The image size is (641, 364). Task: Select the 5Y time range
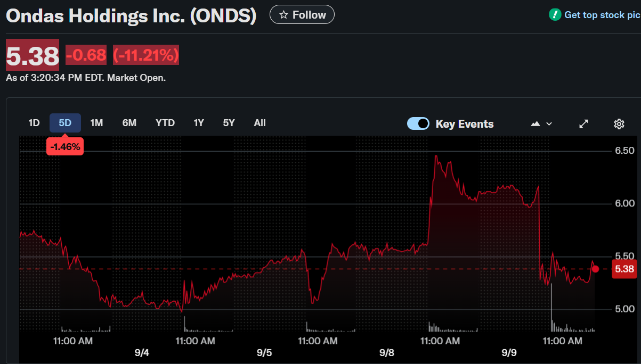(x=229, y=123)
